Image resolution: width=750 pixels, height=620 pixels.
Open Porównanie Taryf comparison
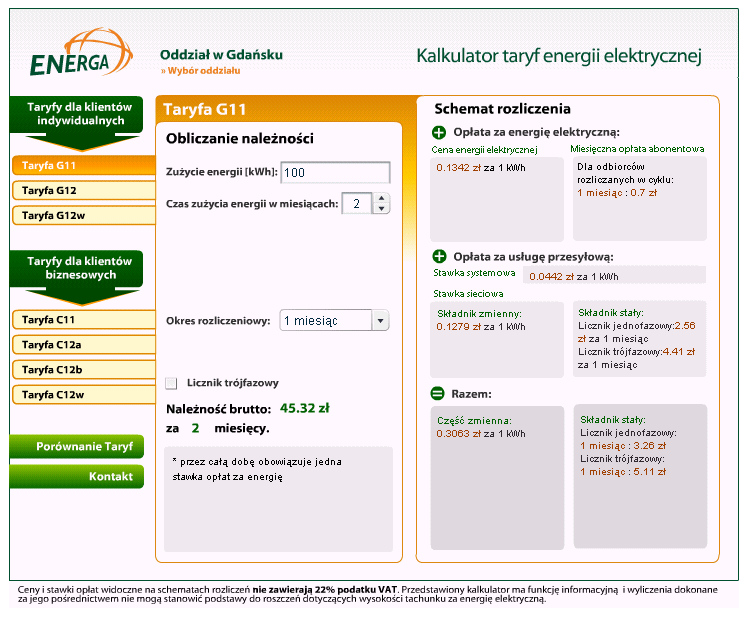point(77,446)
